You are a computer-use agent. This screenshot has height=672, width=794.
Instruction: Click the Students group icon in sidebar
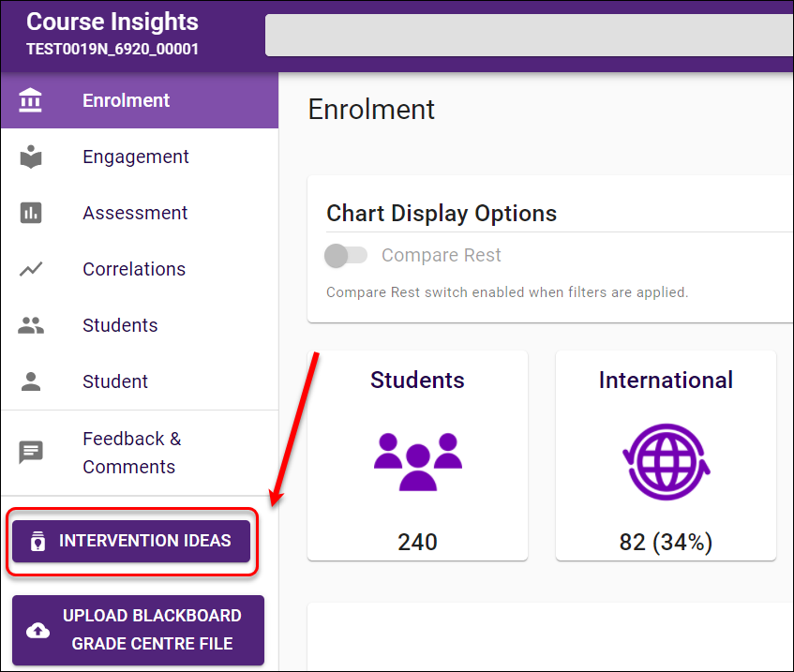(x=31, y=325)
